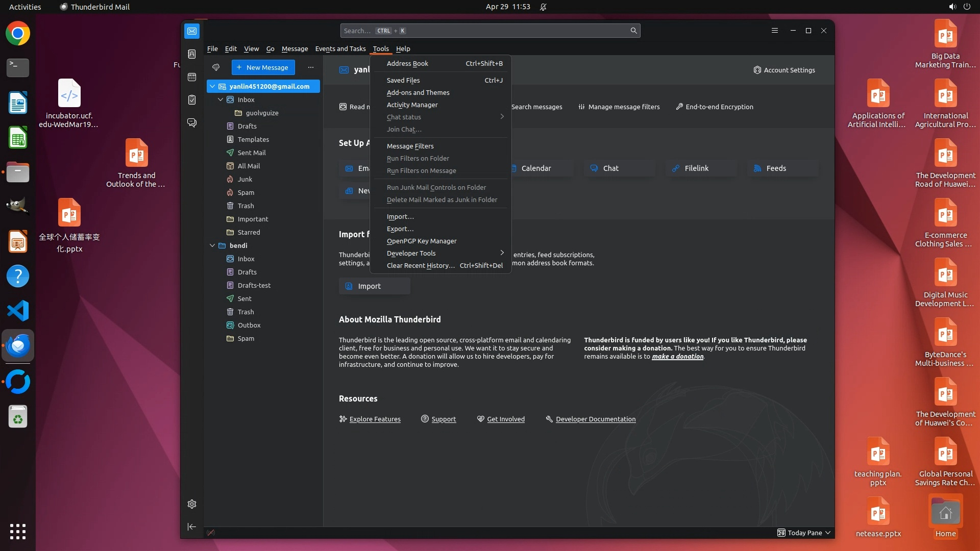
Task: Open the Chat space icon
Action: pos(192,123)
